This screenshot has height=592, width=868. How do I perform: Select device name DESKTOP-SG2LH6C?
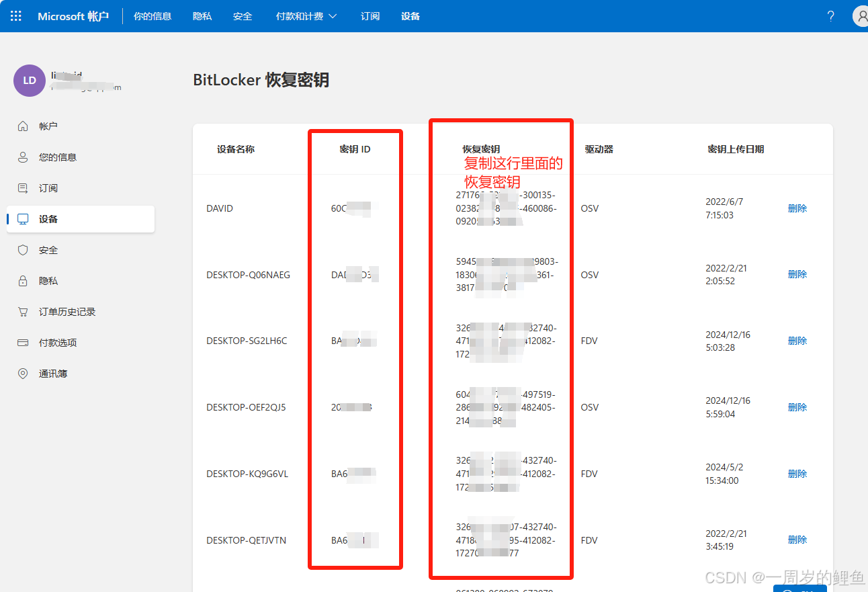(x=247, y=341)
